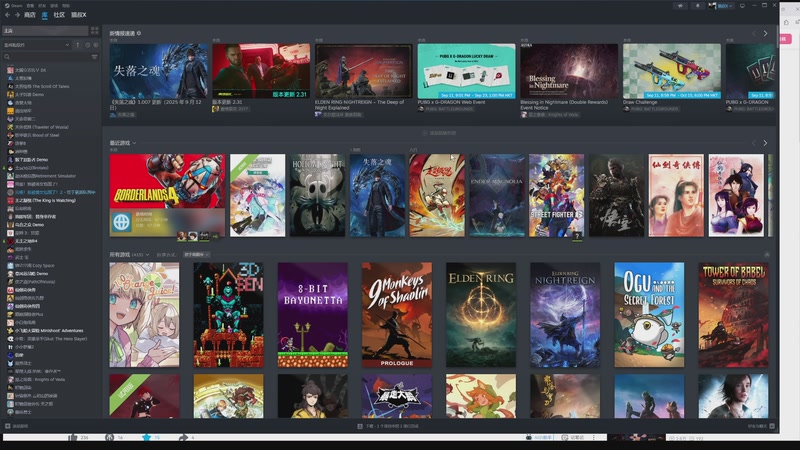This screenshot has height=450, width=800.
Task: Open 9 Monkeys of Shaolin Prologue
Action: click(397, 315)
